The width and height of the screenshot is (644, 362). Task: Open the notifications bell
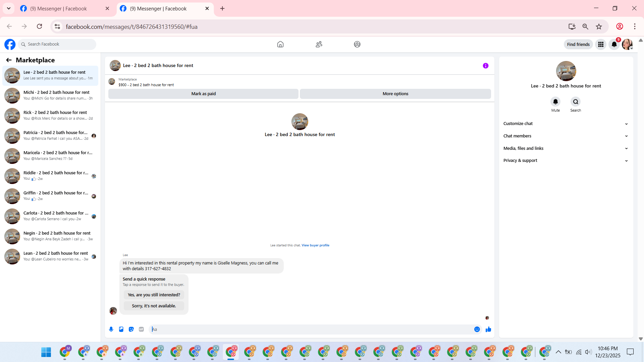[x=614, y=44]
